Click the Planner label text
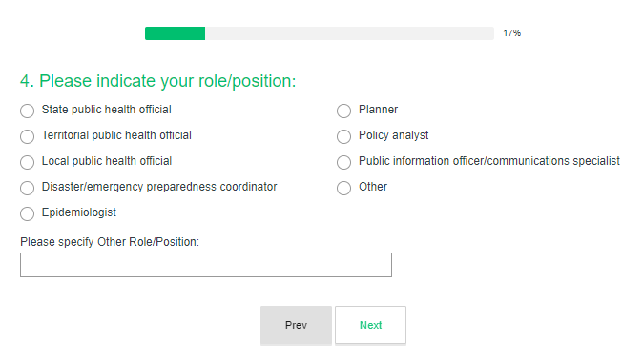Screen dimensions: 643x364 [378, 110]
